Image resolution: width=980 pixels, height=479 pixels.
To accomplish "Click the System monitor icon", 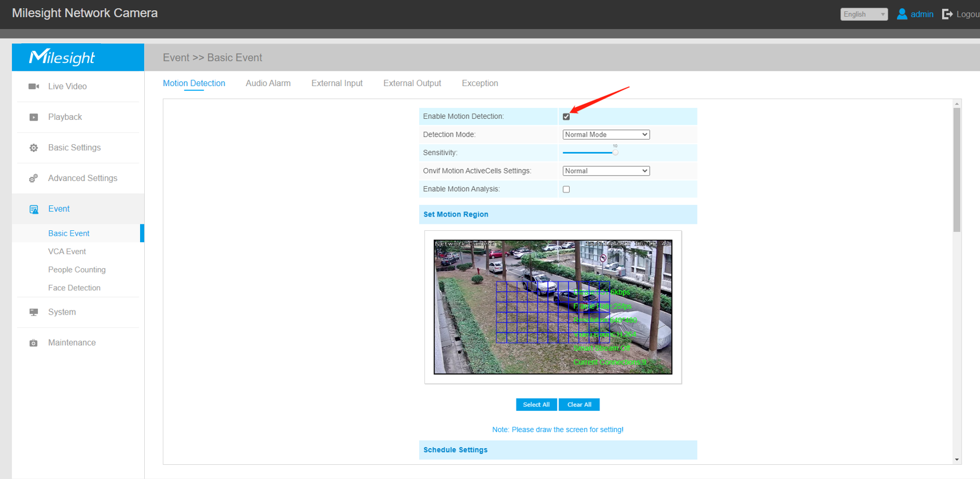I will click(x=34, y=312).
